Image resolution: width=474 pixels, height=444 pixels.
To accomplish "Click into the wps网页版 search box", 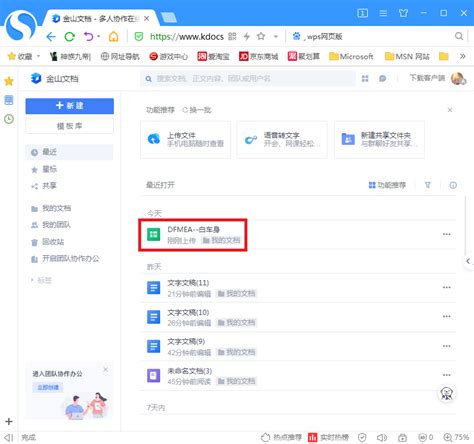I will click(x=377, y=36).
